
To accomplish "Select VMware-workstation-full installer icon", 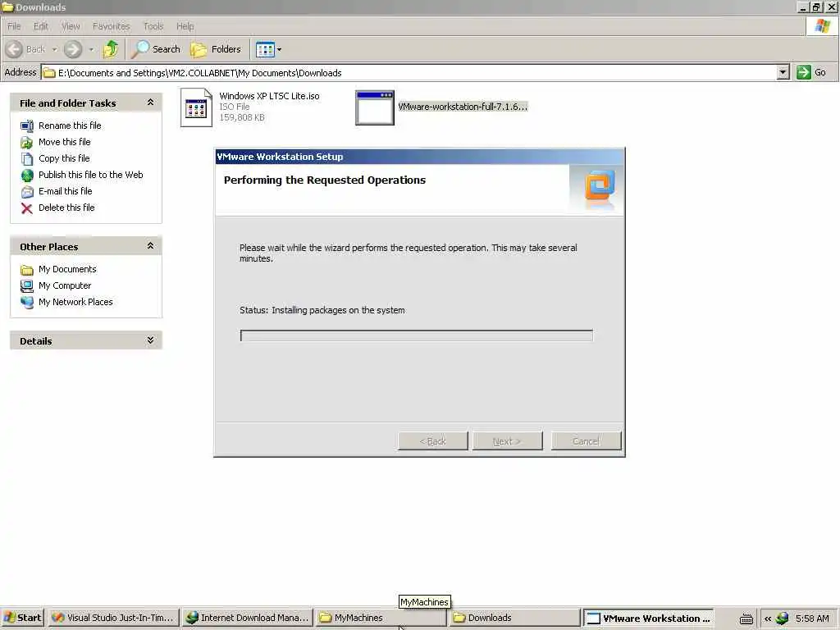I will tap(374, 107).
